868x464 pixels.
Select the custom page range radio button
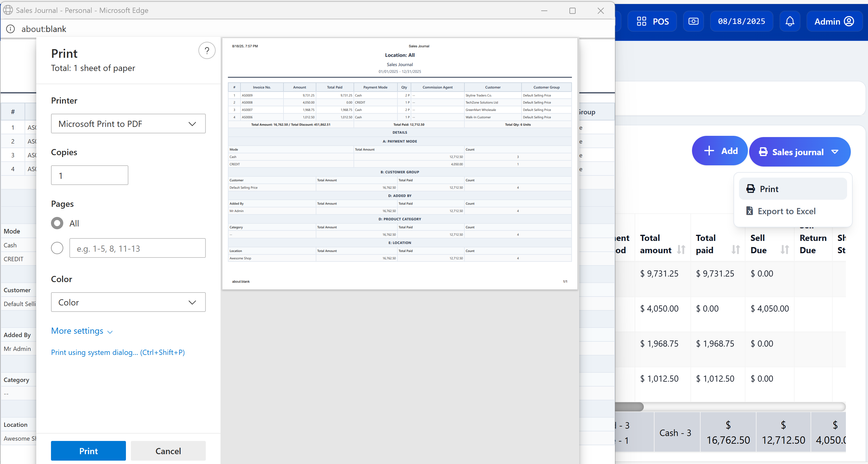point(57,248)
